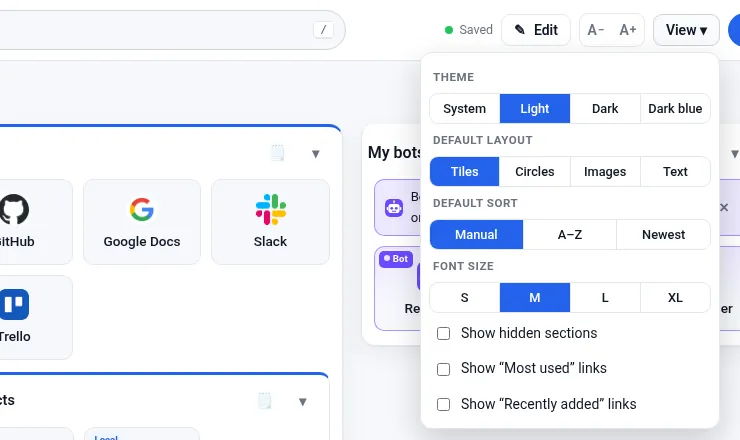
Task: Click the purple Bot badge
Action: click(396, 259)
